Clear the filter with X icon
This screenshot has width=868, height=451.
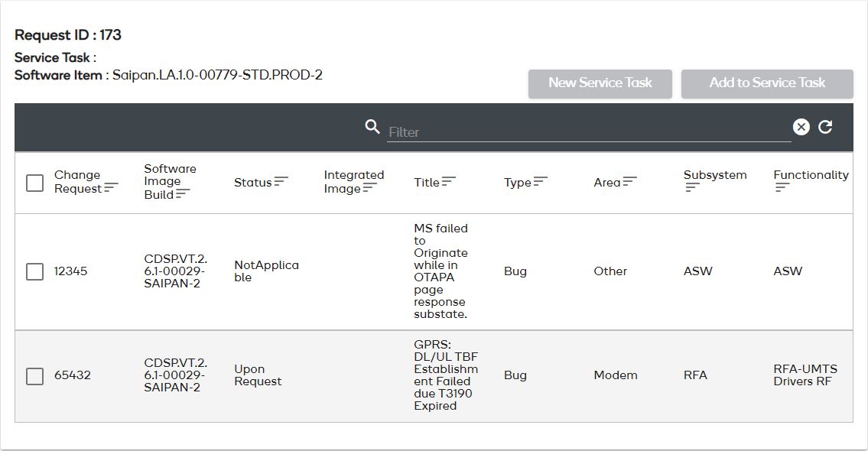[801, 127]
